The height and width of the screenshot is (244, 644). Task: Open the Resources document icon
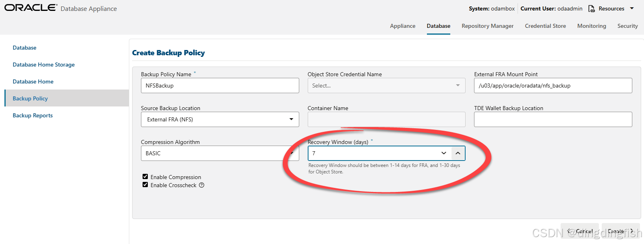point(591,8)
